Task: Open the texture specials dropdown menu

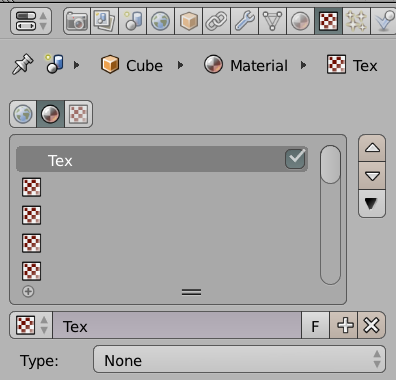Action: point(372,204)
